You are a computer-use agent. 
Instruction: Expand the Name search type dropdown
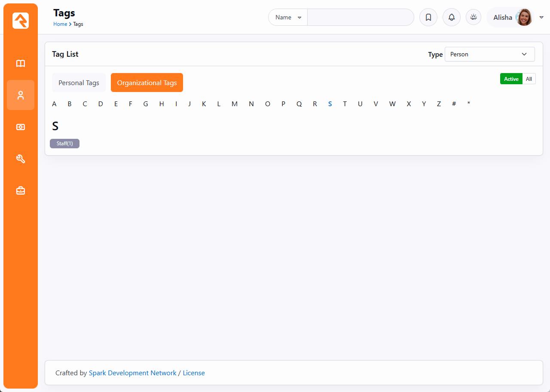pyautogui.click(x=288, y=18)
